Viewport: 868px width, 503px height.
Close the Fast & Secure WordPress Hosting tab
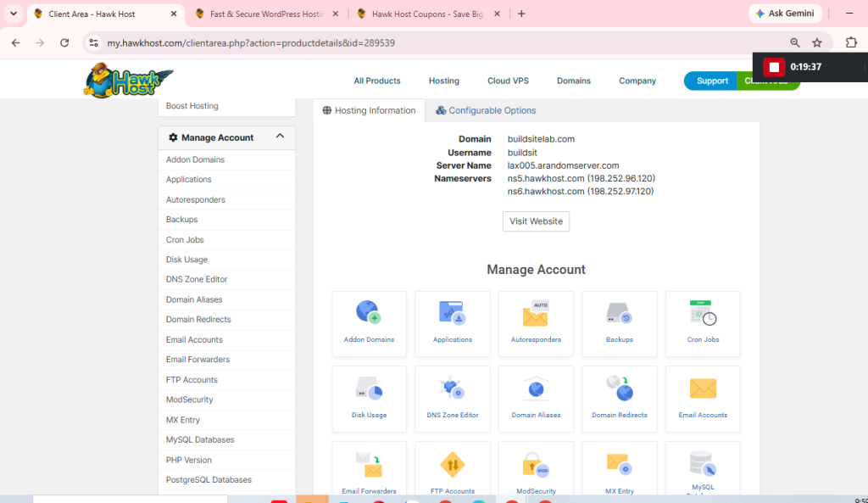click(x=336, y=14)
